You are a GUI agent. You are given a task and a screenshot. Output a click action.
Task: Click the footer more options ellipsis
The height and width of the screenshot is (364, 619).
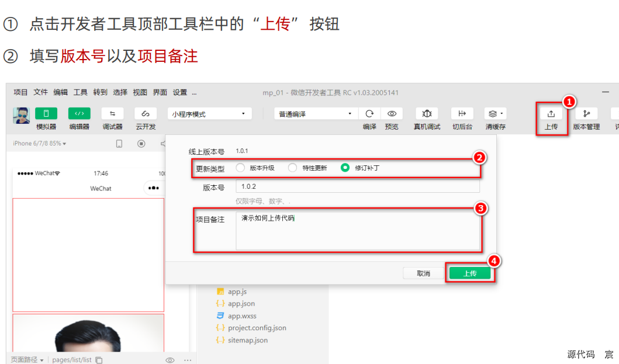(x=188, y=360)
